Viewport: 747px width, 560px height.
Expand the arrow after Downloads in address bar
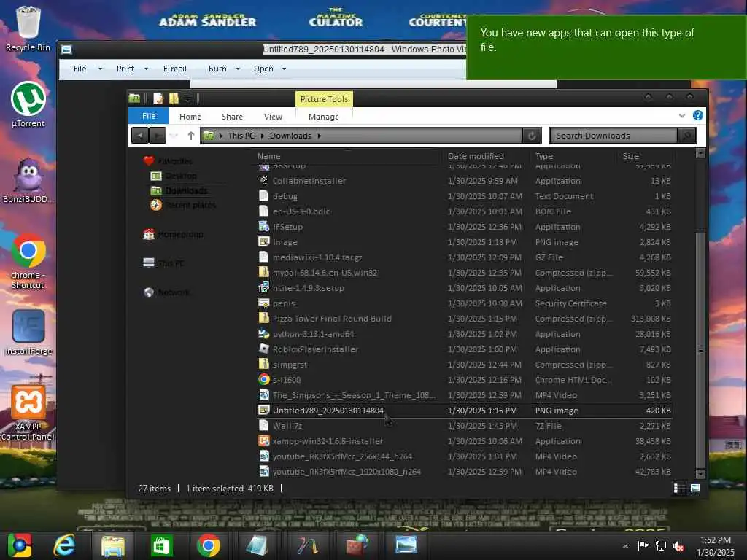(320, 136)
